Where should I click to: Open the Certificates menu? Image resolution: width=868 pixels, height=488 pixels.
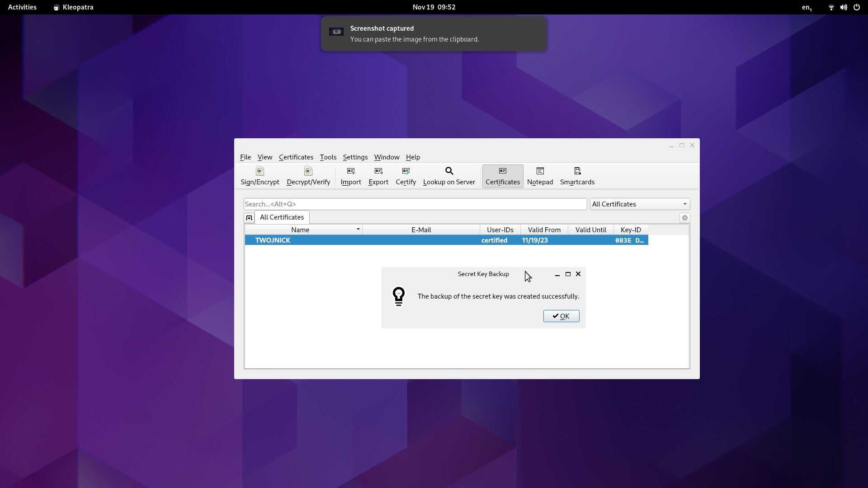296,157
